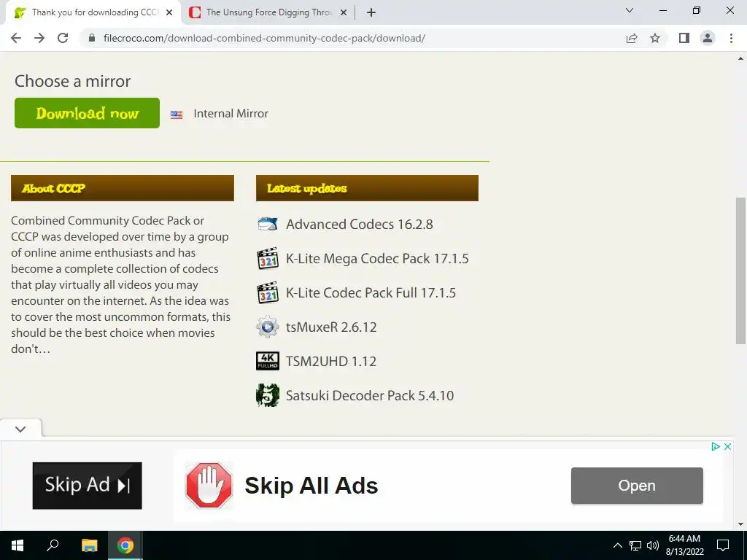Viewport: 747px width, 560px height.
Task: Click the Skip Ad button
Action: (88, 485)
